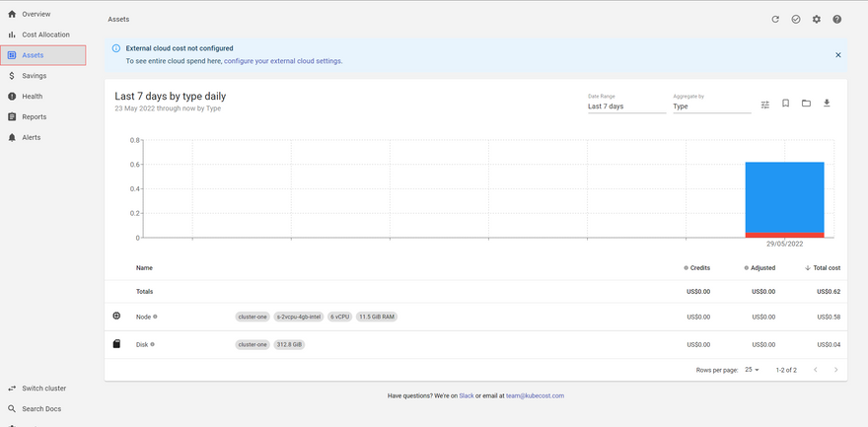This screenshot has width=868, height=427.
Task: Click the help question mark icon
Action: point(836,19)
